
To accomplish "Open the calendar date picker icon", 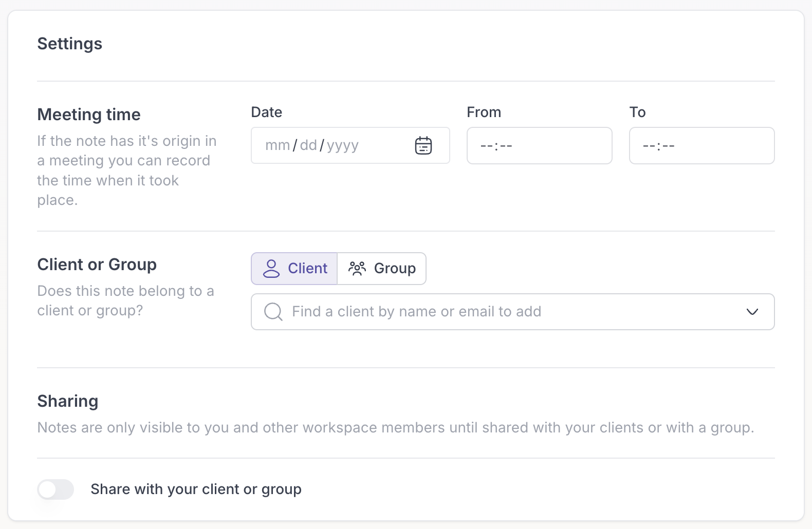I will click(x=423, y=146).
